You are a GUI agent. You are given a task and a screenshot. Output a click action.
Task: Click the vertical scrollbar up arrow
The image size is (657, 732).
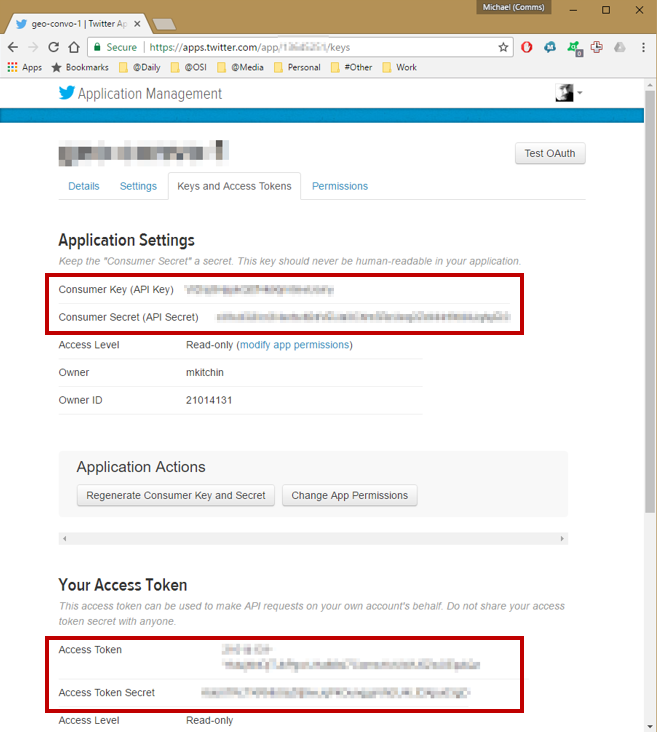coord(650,85)
